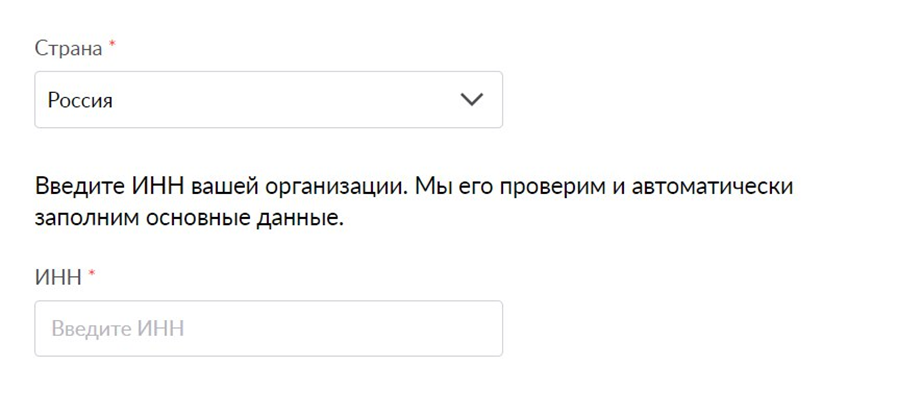Click the chevron arrow in country selector

[x=471, y=100]
